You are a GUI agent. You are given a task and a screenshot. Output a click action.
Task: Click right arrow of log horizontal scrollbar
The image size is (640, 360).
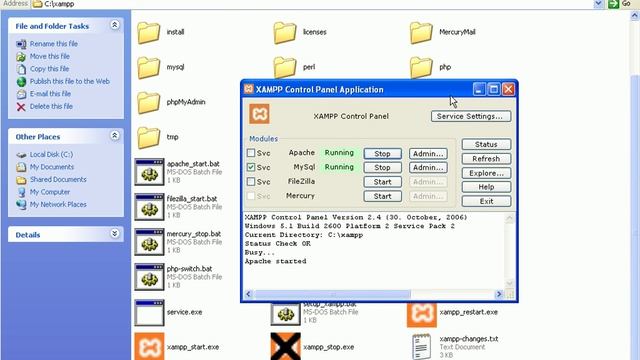499,294
